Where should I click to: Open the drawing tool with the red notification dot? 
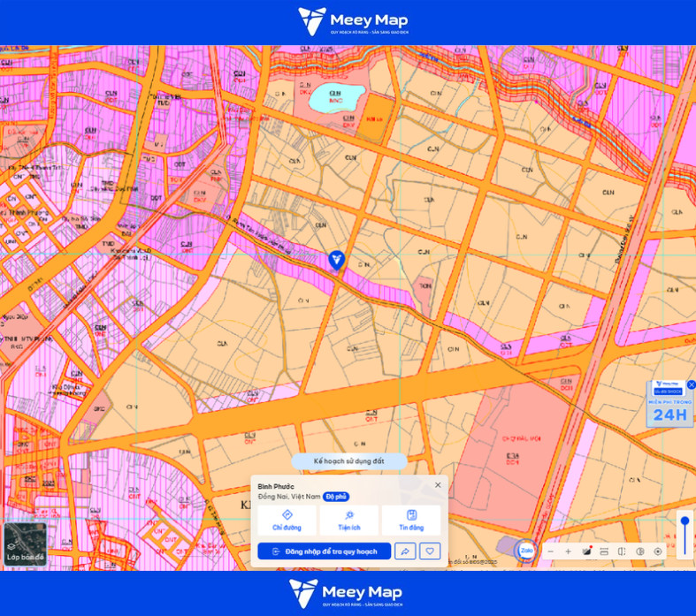tap(586, 551)
